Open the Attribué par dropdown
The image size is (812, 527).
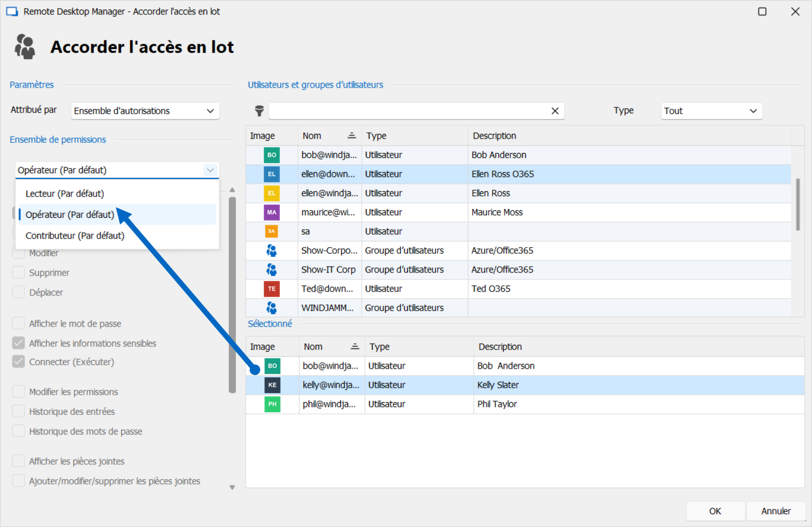[145, 111]
